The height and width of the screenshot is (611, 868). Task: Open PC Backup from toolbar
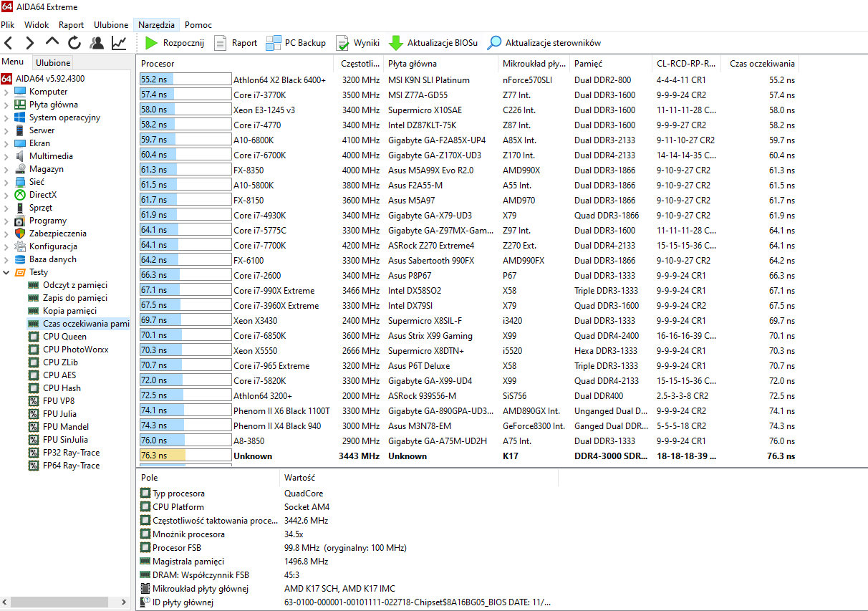pos(296,43)
